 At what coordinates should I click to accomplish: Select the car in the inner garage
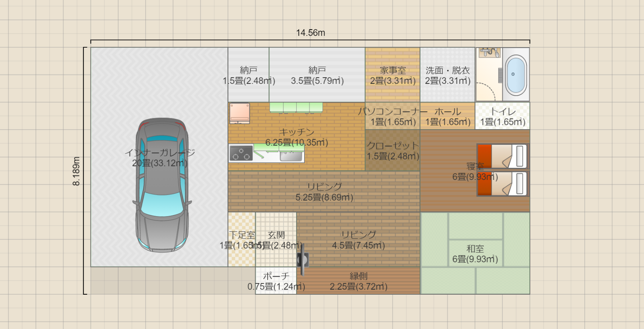point(162,185)
